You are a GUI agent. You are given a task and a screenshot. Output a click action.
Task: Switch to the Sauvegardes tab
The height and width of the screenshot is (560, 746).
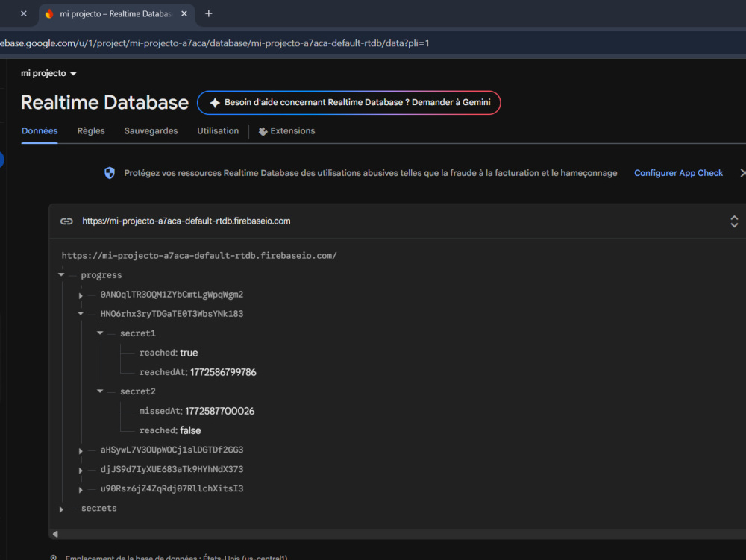151,130
